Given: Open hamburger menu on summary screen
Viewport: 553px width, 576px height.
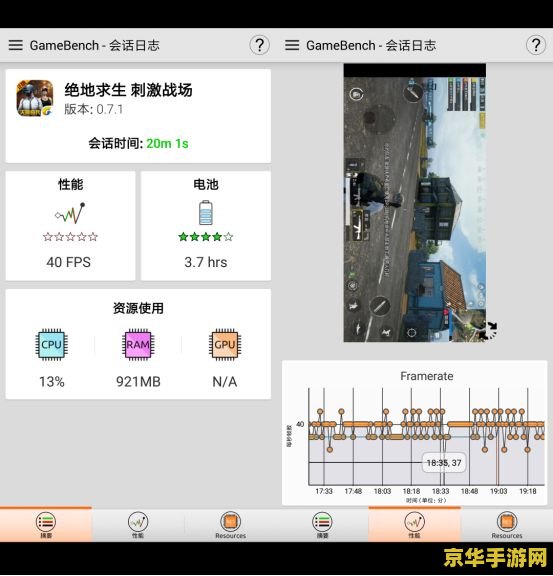Looking at the screenshot, I should 15,45.
